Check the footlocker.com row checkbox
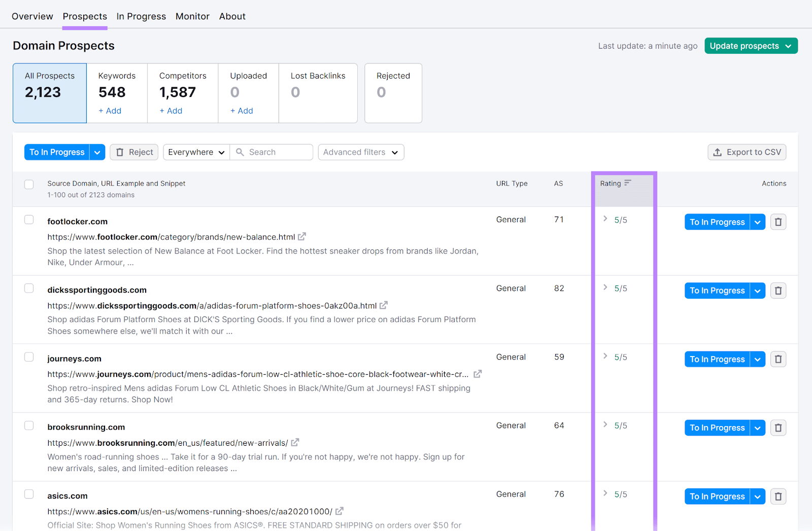812x531 pixels. (29, 220)
